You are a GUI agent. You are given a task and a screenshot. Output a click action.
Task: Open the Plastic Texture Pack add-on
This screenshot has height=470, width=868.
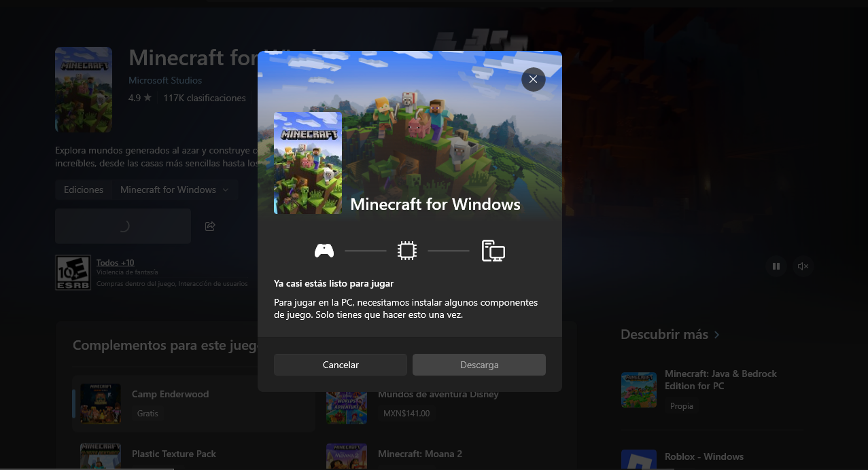pos(174,454)
